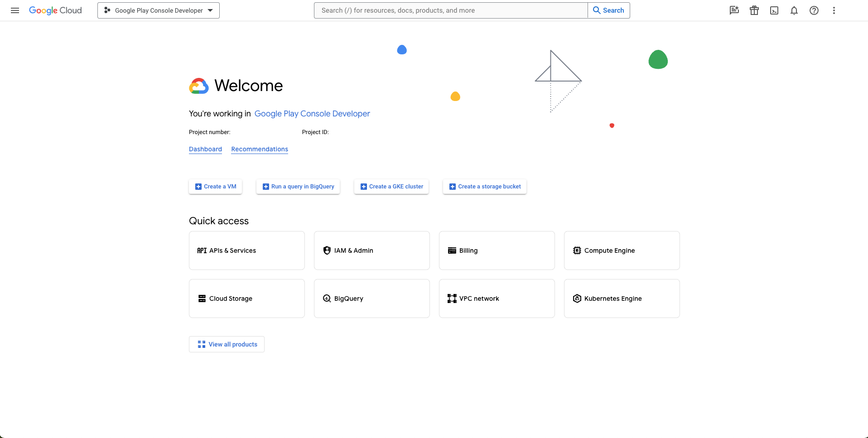The height and width of the screenshot is (438, 868).
Task: Open the IAM & Admin card
Action: tap(371, 250)
